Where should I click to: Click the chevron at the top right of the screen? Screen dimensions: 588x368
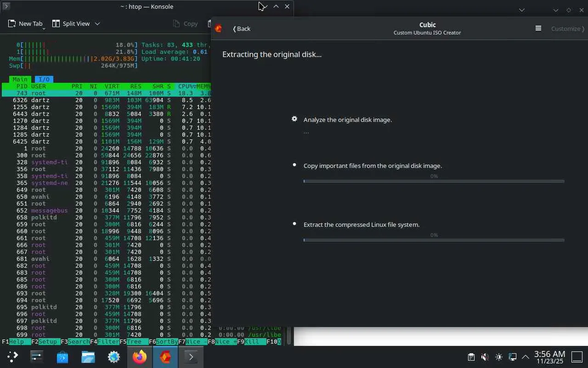[522, 10]
